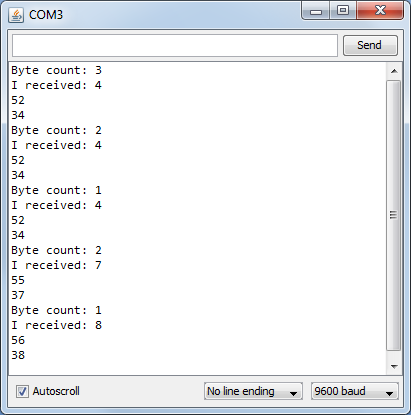Click the arrow on line ending combo box
The height and width of the screenshot is (415, 411).
(x=293, y=393)
